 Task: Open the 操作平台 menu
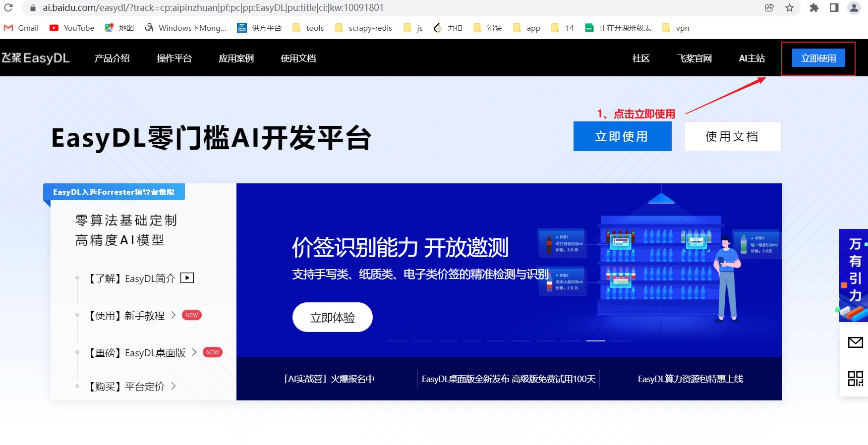[174, 58]
